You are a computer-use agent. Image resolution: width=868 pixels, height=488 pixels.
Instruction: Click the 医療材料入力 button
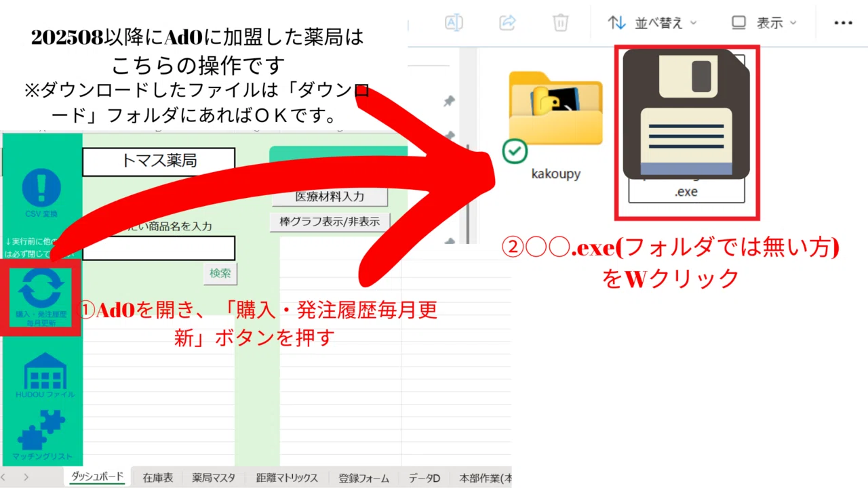330,197
